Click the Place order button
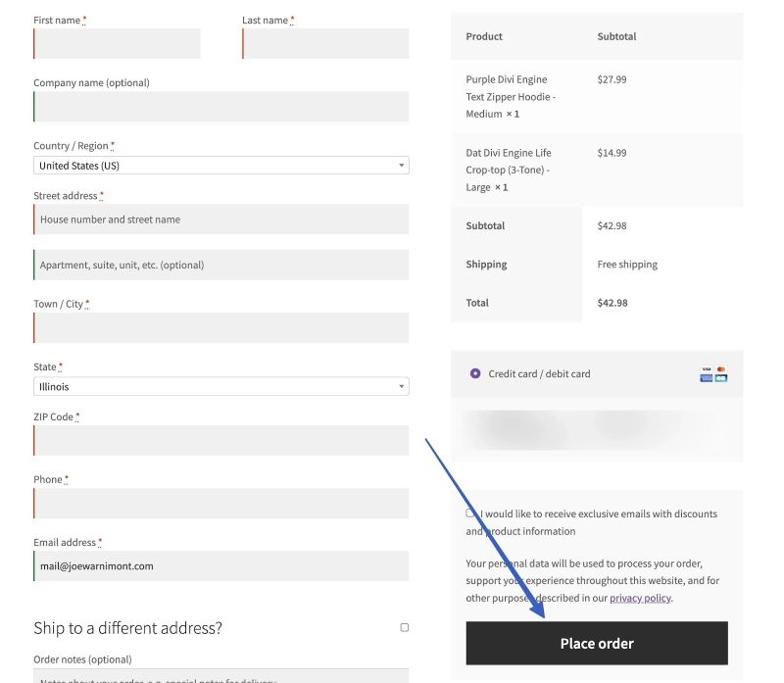Viewport: 784px width, 683px height. [596, 643]
